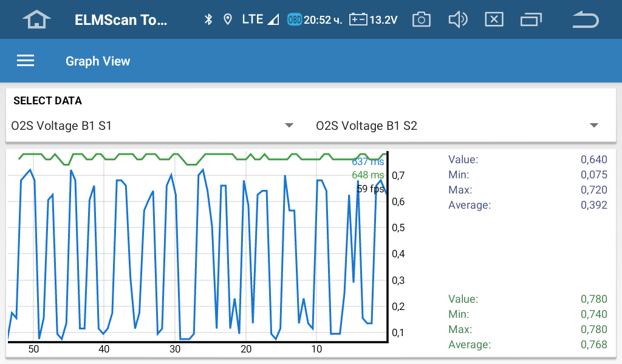Tap the green sensor Average value 0,768
The width and height of the screenshot is (622, 364).
pyautogui.click(x=593, y=345)
